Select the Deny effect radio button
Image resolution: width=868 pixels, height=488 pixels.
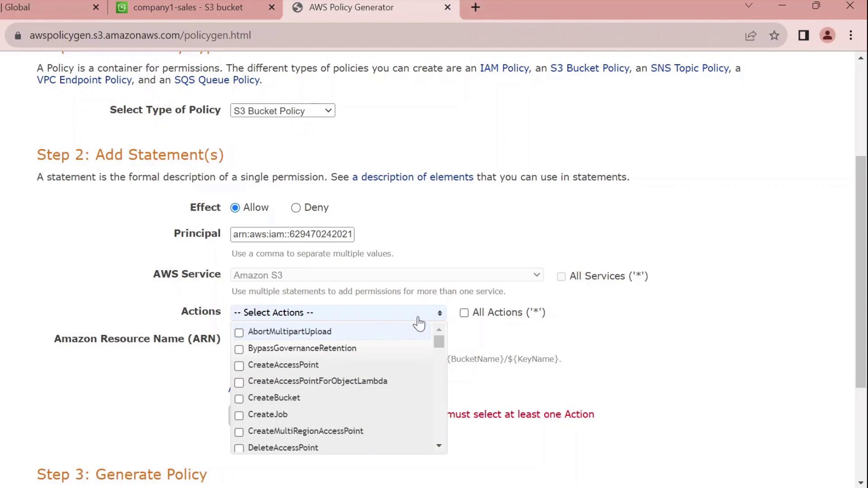(x=296, y=208)
